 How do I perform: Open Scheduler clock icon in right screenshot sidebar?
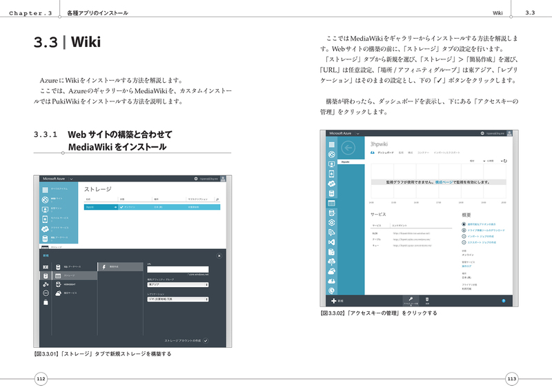pyautogui.click(x=331, y=291)
